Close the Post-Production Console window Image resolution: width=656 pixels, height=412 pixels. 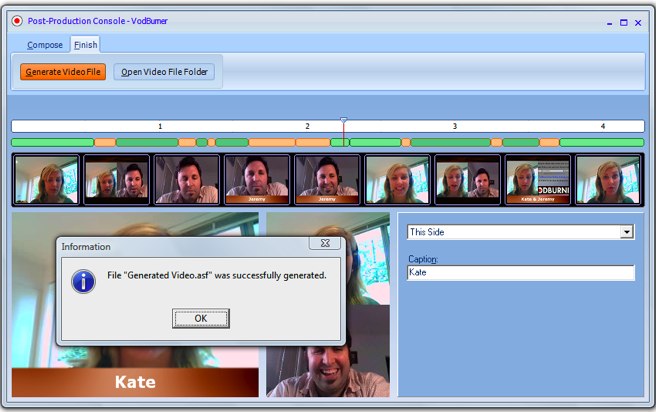click(x=638, y=23)
